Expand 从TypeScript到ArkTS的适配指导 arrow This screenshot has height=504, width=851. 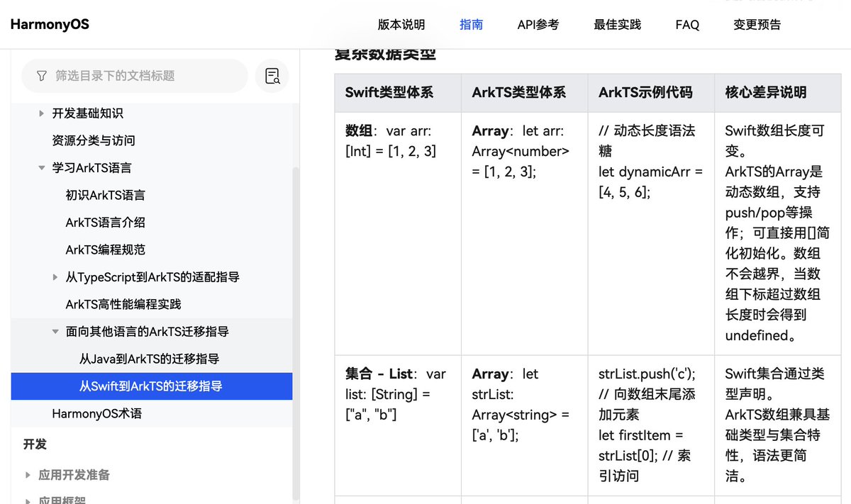pos(55,277)
